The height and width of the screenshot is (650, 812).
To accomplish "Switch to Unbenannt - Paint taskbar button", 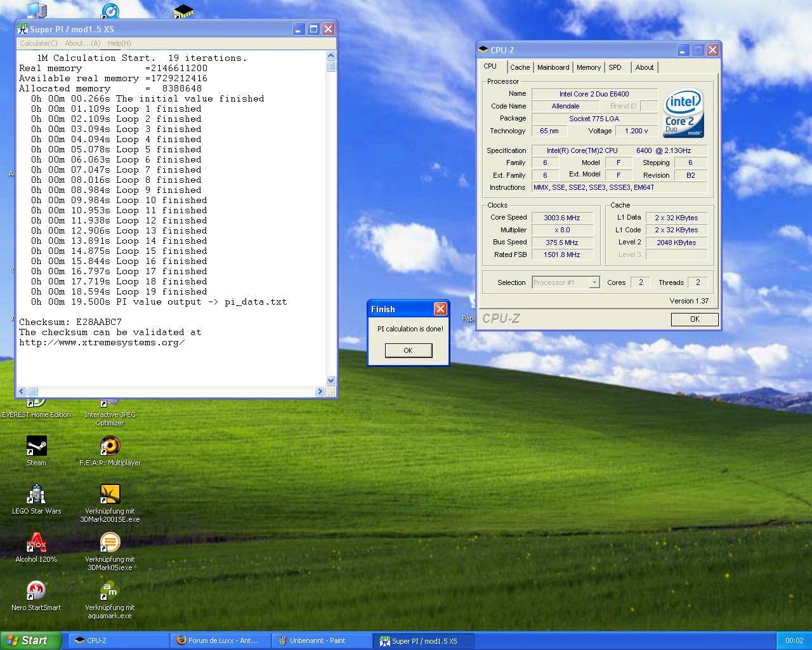I will click(322, 640).
